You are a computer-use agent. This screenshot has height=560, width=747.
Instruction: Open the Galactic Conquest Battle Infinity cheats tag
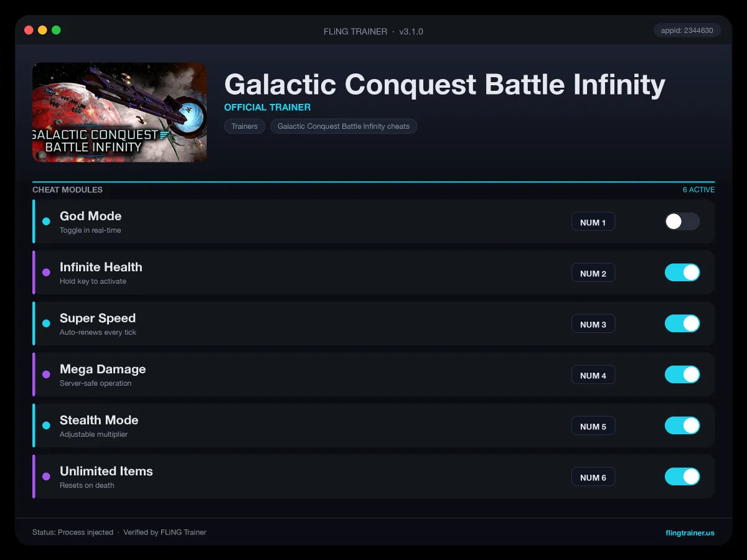pyautogui.click(x=344, y=126)
